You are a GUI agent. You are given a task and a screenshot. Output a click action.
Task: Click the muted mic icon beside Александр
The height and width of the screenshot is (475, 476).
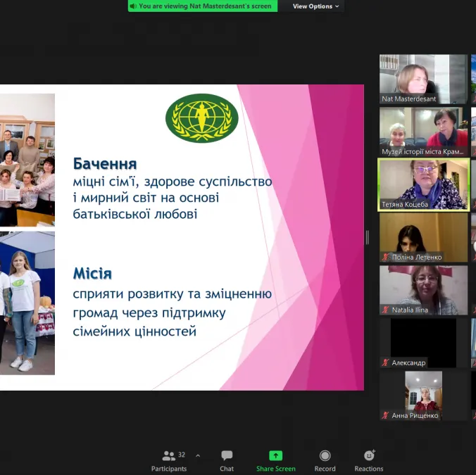pos(385,363)
